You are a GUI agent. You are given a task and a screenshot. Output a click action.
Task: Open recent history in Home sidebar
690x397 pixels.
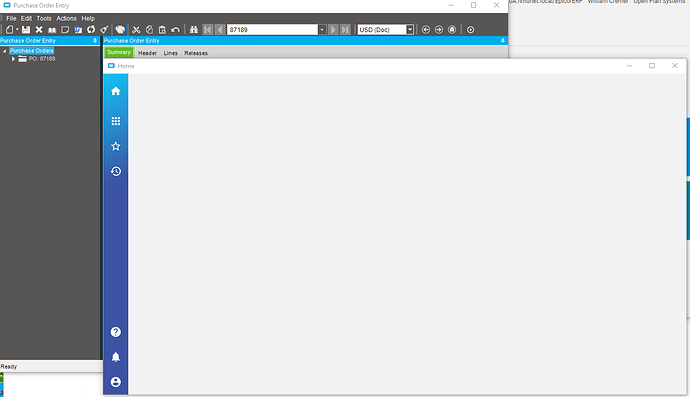(116, 171)
